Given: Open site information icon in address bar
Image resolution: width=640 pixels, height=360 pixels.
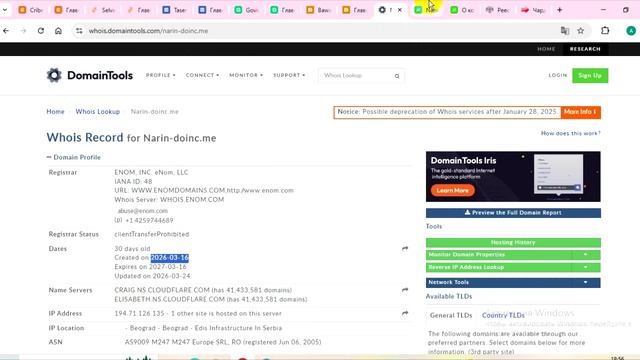Looking at the screenshot, I should click(x=79, y=31).
